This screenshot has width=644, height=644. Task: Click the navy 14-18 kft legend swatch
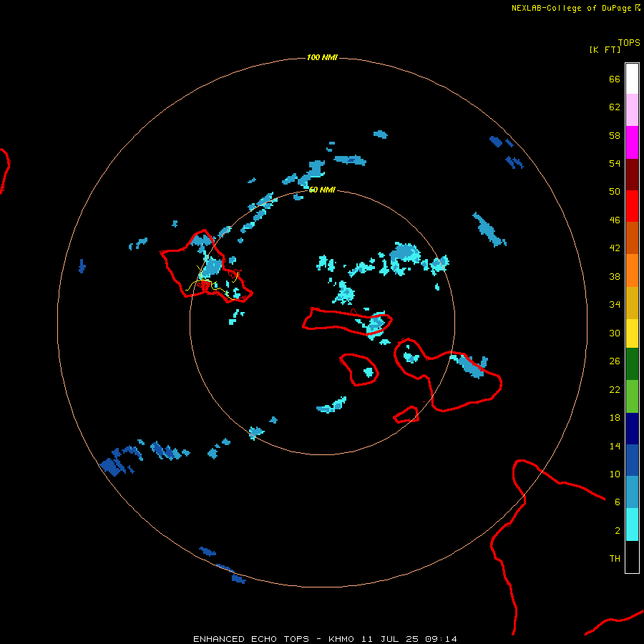pos(632,429)
